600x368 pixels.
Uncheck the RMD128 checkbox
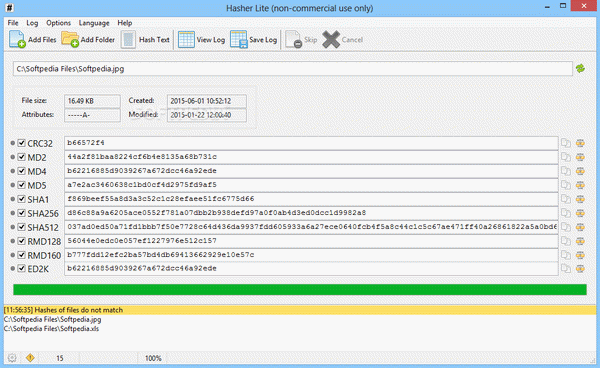point(21,241)
